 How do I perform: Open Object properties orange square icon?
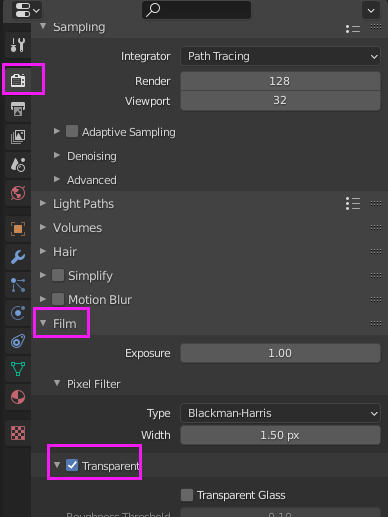[18, 229]
